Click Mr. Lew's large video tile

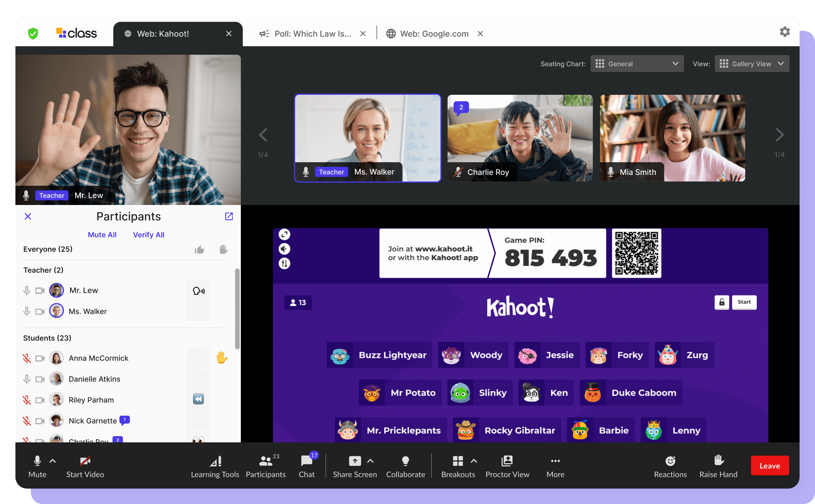point(128,129)
